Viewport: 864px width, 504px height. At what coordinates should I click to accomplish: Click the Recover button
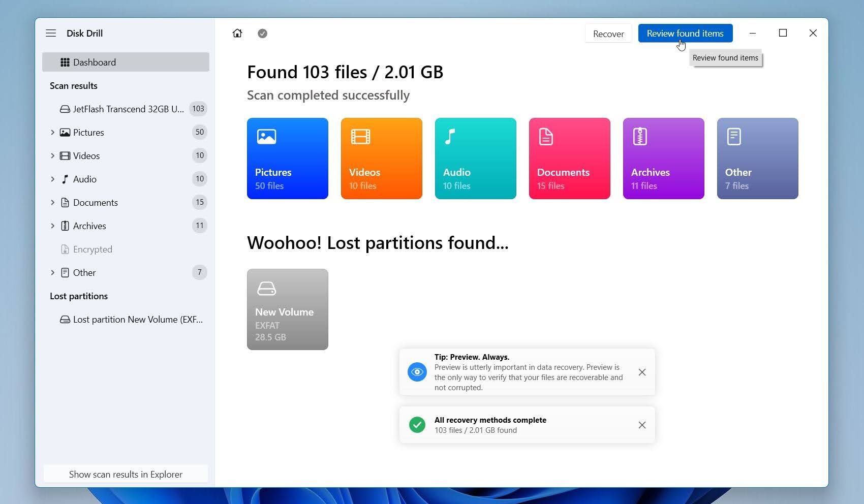click(x=608, y=34)
